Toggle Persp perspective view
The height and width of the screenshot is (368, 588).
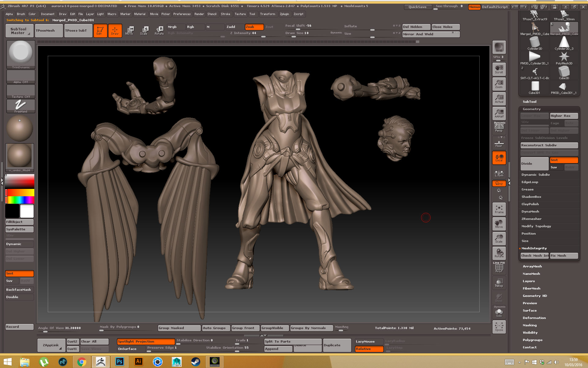pyautogui.click(x=499, y=128)
